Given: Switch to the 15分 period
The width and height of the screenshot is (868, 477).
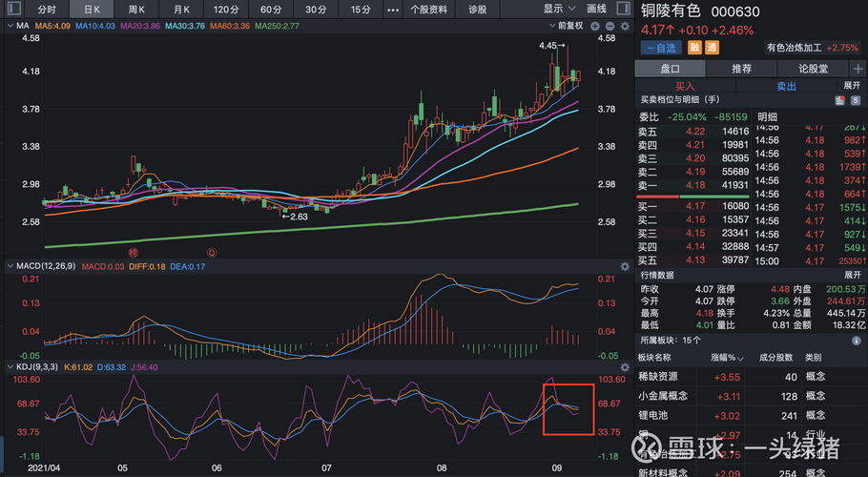Looking at the screenshot, I should tap(361, 10).
